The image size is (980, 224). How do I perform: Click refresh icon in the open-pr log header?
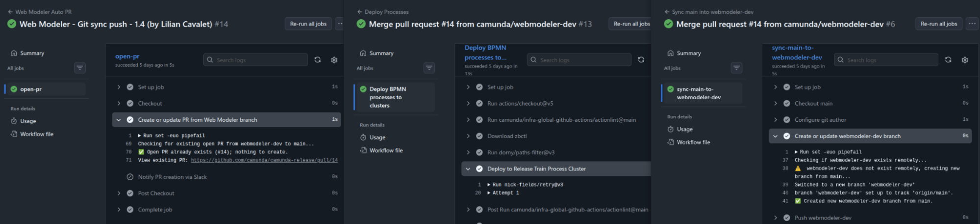(x=318, y=60)
